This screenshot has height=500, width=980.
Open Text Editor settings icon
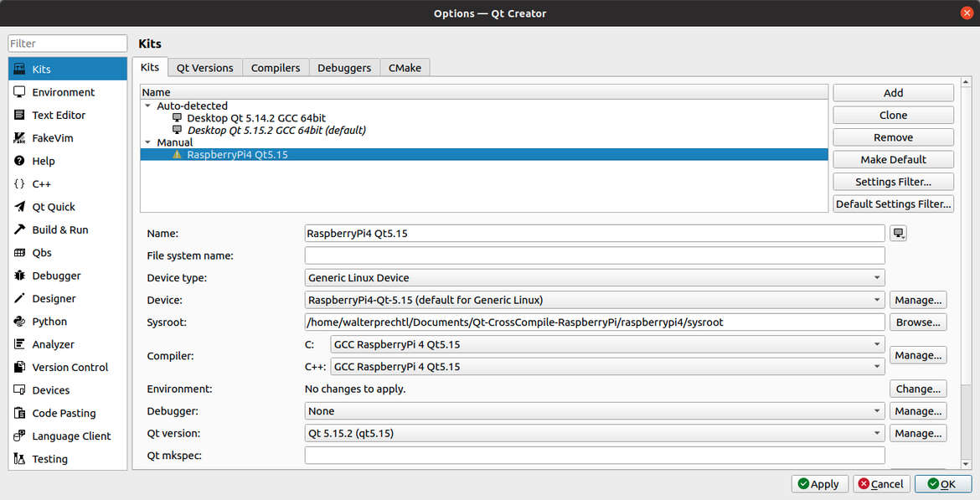19,115
